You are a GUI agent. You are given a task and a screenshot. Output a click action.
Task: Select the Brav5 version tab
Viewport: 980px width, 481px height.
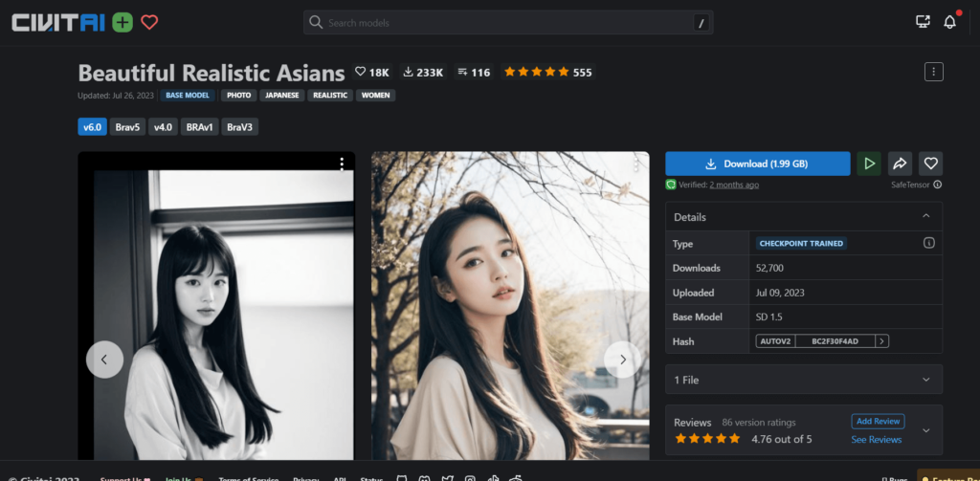[127, 127]
